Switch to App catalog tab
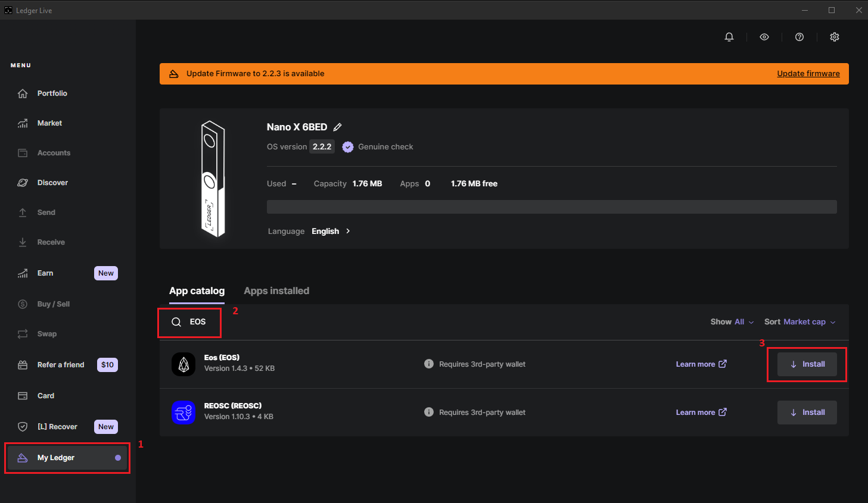 tap(197, 291)
